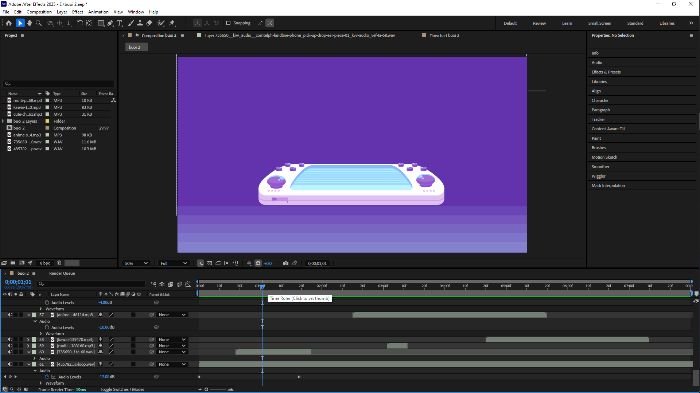
Task: Mute the audio speaker of layer 14
Action: tap(9, 346)
